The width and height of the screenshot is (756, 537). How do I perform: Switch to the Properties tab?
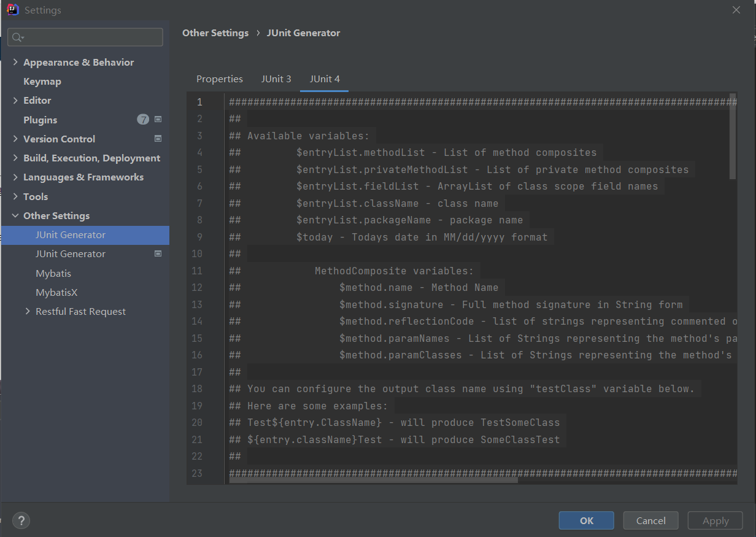point(219,79)
